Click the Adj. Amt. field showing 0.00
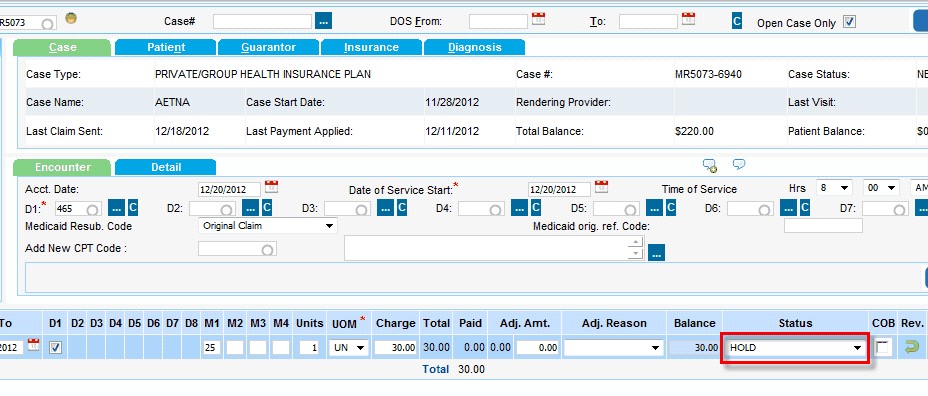Screen dimensions: 928x396 (x=537, y=348)
